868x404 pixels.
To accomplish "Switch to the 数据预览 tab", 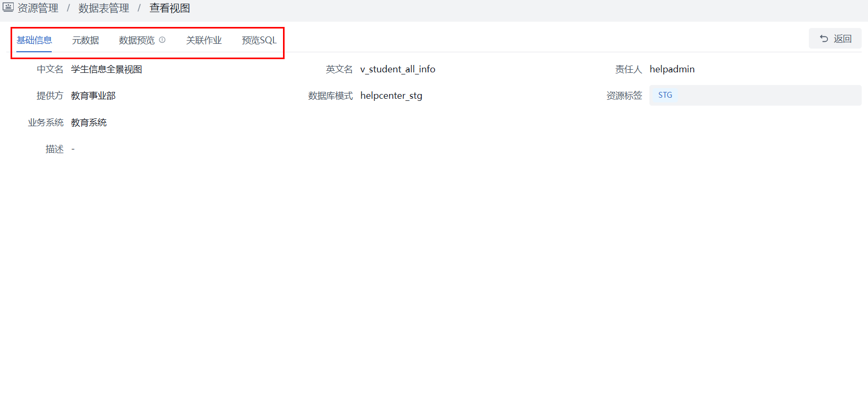I will coord(137,40).
